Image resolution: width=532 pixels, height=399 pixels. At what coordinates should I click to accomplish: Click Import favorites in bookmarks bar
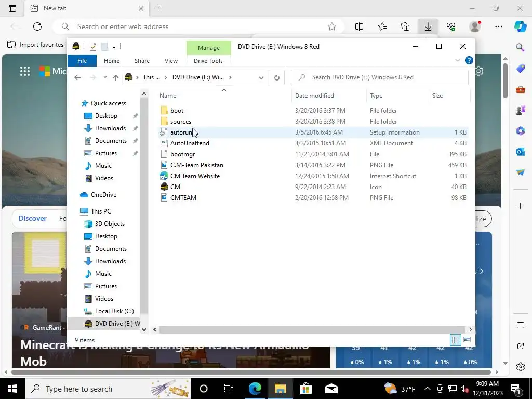pyautogui.click(x=36, y=45)
